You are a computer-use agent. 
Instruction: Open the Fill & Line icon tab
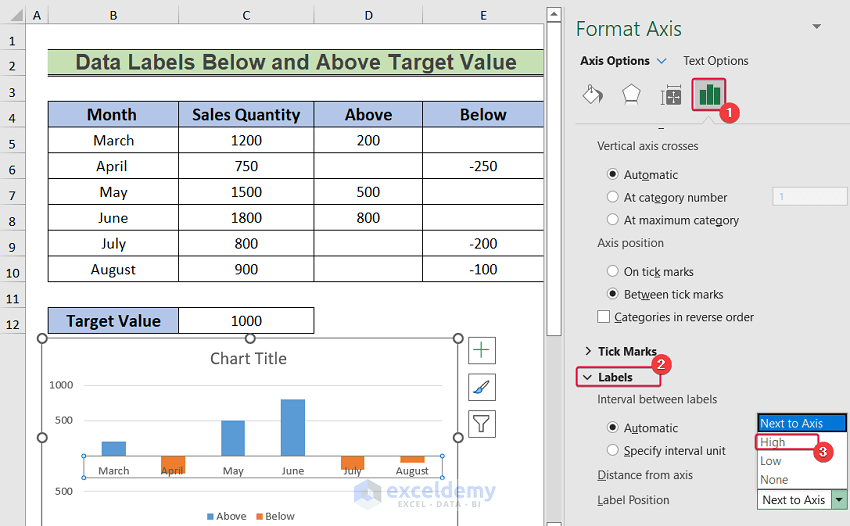pyautogui.click(x=593, y=95)
